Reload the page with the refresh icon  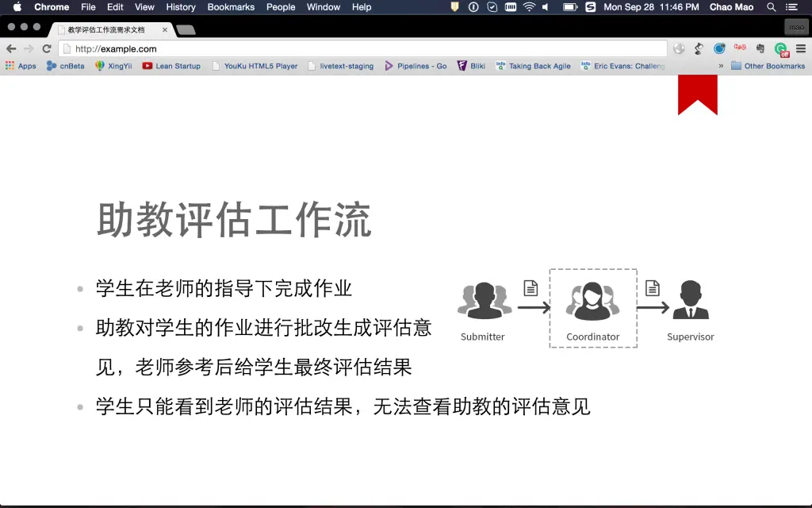(x=47, y=48)
